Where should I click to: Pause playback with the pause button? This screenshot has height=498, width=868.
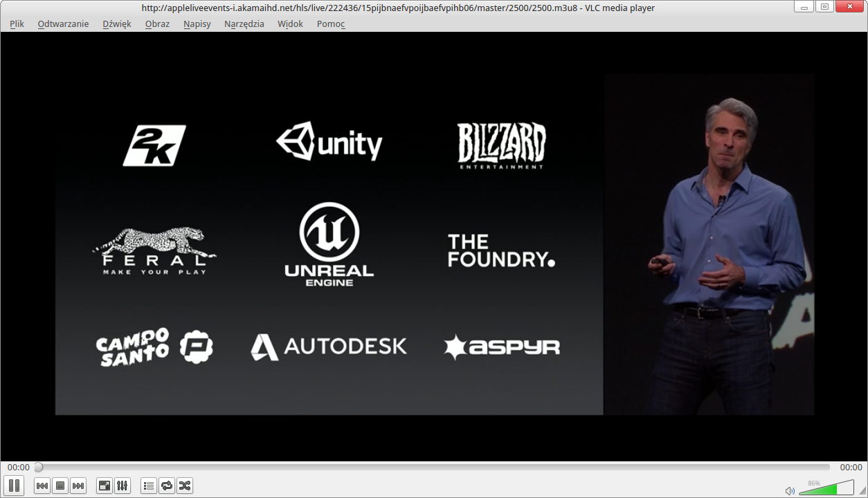[14, 486]
